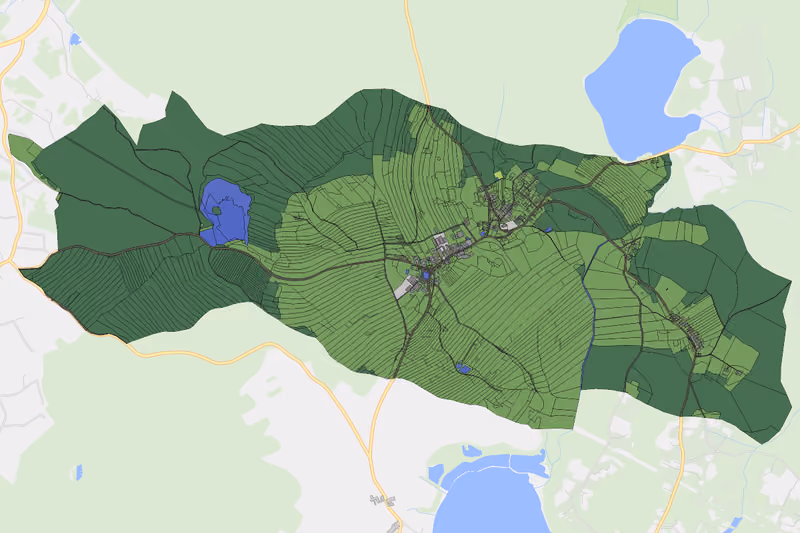Select the small blue pond in the southern fields

[464, 368]
